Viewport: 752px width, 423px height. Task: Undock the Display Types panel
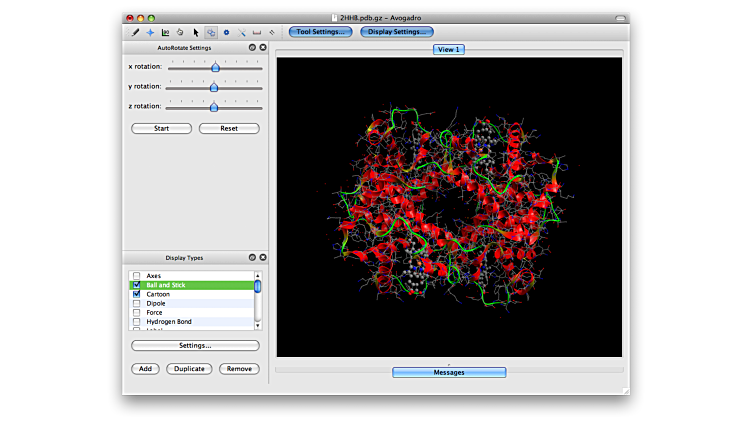point(252,257)
